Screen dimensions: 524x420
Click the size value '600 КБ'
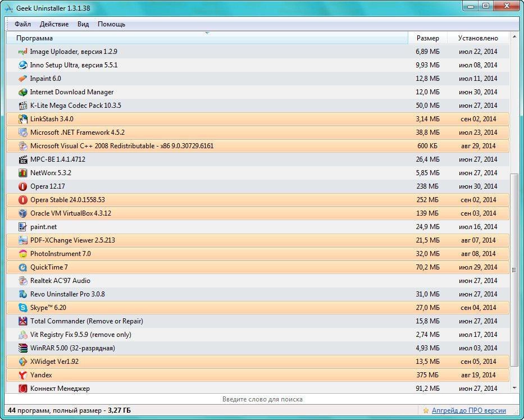pos(427,146)
